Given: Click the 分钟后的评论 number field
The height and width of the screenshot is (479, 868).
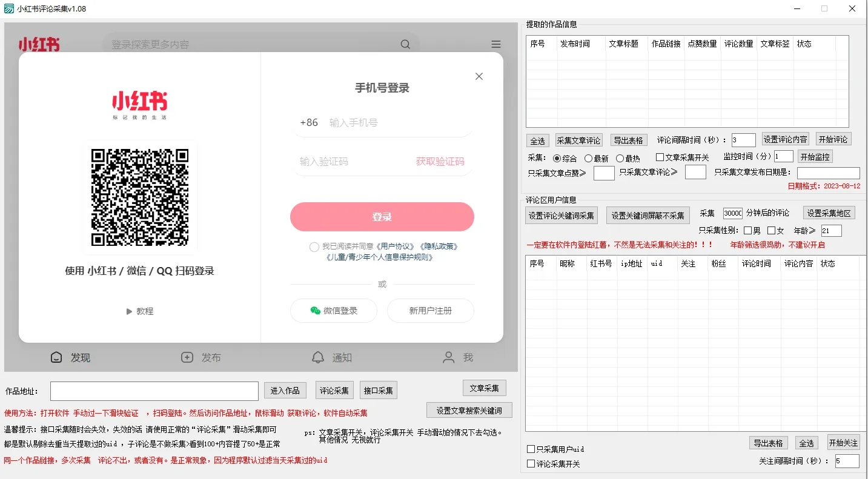Looking at the screenshot, I should [732, 213].
